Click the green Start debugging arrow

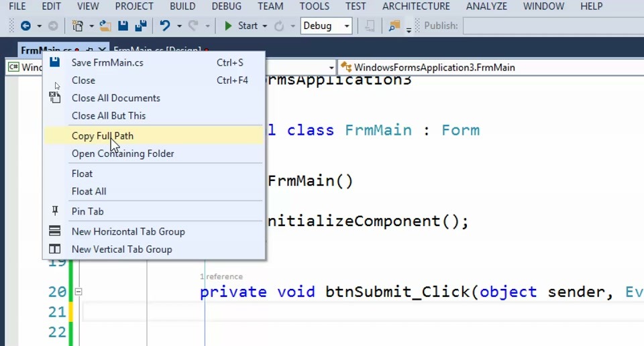point(228,26)
